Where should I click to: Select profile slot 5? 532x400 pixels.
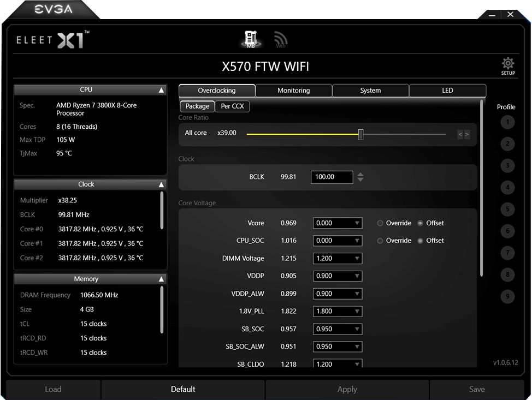tap(507, 210)
